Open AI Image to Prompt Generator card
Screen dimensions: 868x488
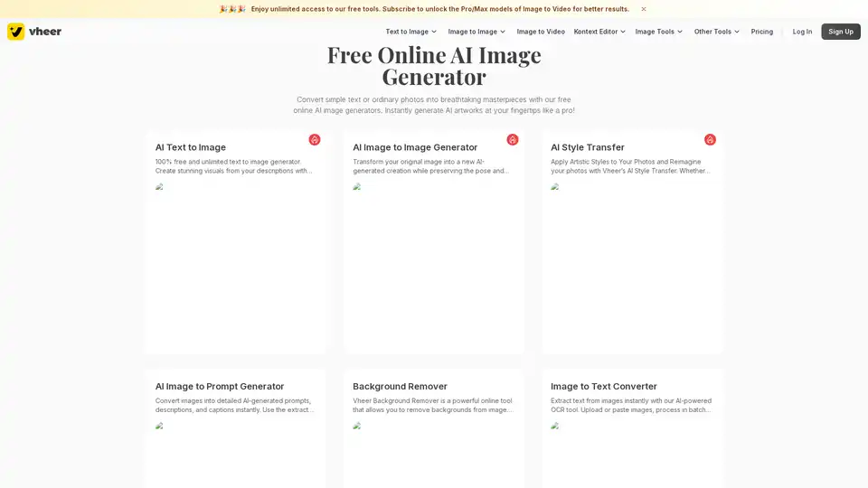[x=220, y=386]
